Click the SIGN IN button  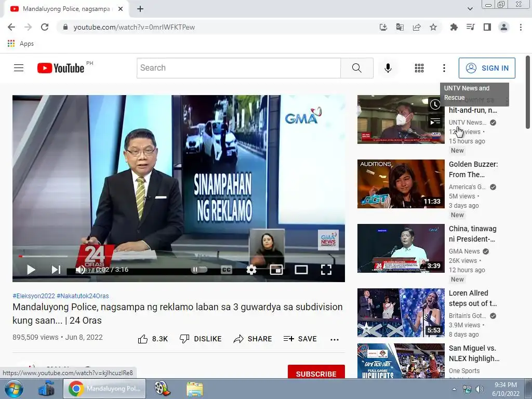click(487, 68)
